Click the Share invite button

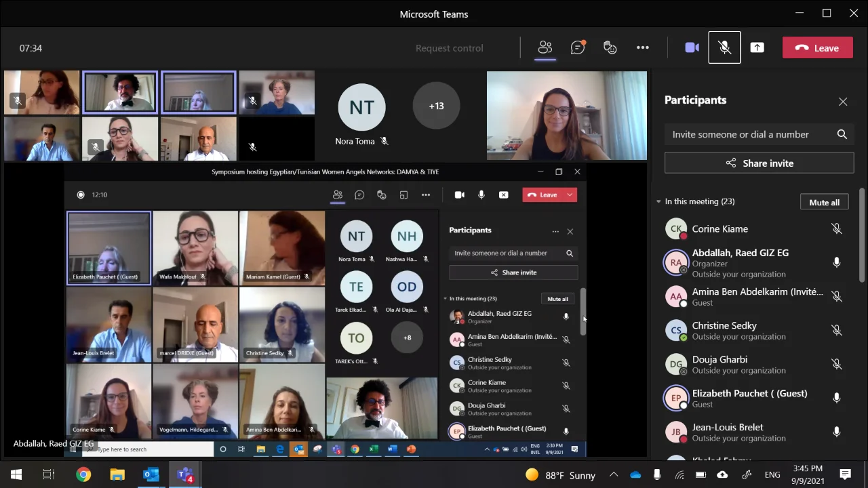tap(759, 163)
